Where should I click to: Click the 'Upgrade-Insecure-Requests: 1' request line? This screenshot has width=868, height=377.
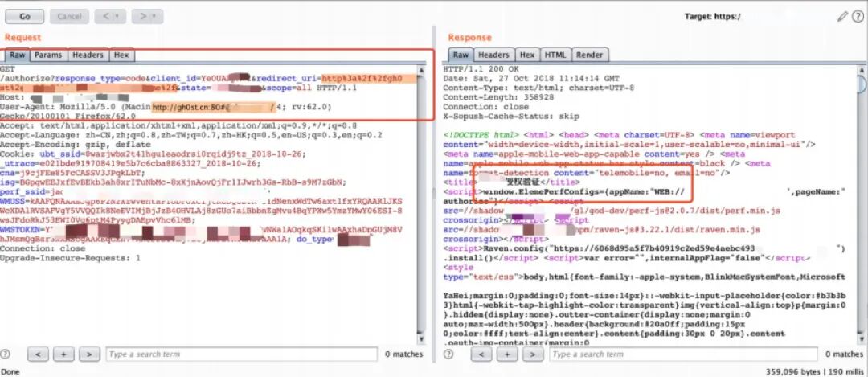tap(70, 258)
